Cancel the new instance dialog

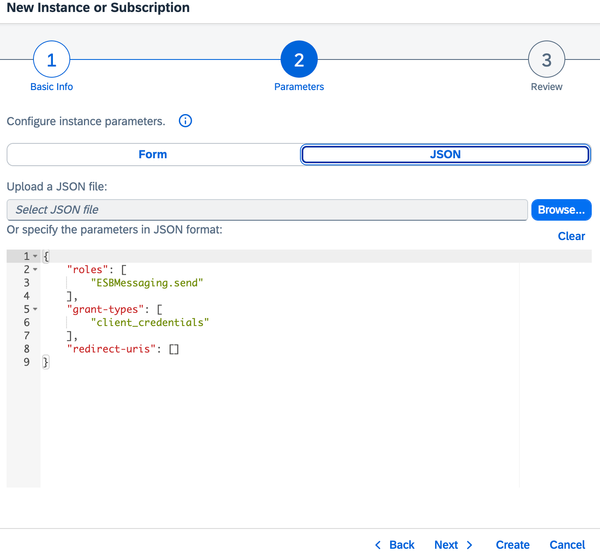coord(567,544)
